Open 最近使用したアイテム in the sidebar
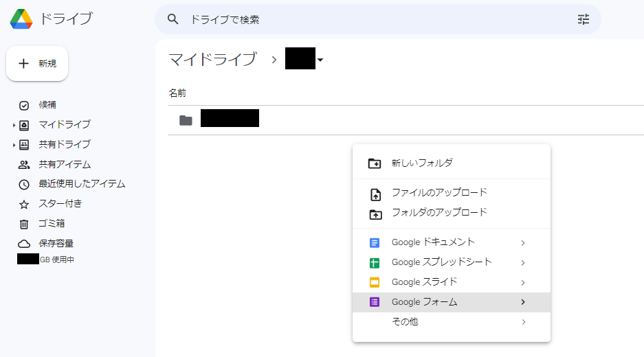 (x=82, y=184)
